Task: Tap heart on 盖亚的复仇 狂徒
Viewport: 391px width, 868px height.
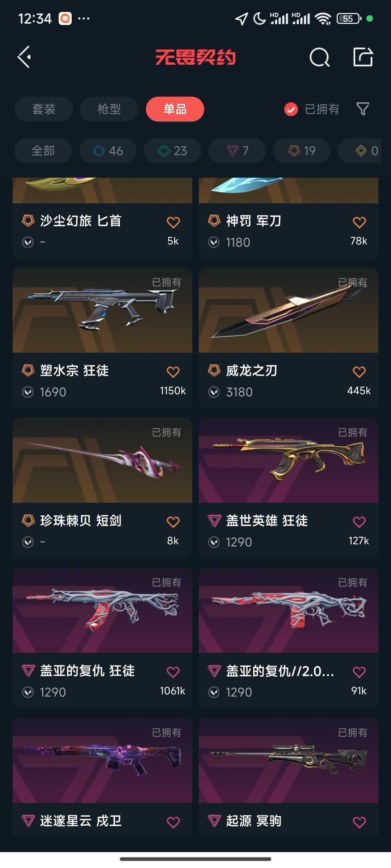Action: [x=173, y=672]
